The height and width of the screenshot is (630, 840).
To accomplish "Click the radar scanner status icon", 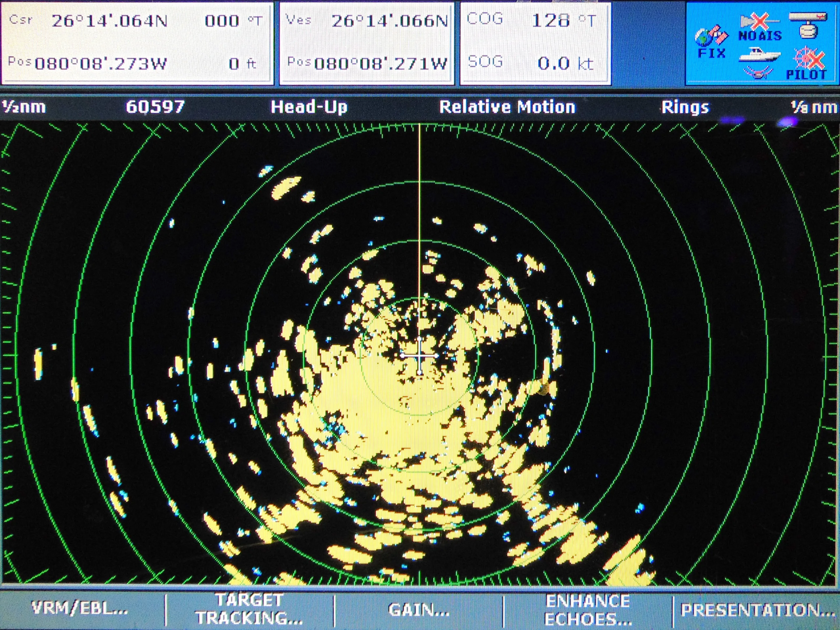I will pos(808,26).
